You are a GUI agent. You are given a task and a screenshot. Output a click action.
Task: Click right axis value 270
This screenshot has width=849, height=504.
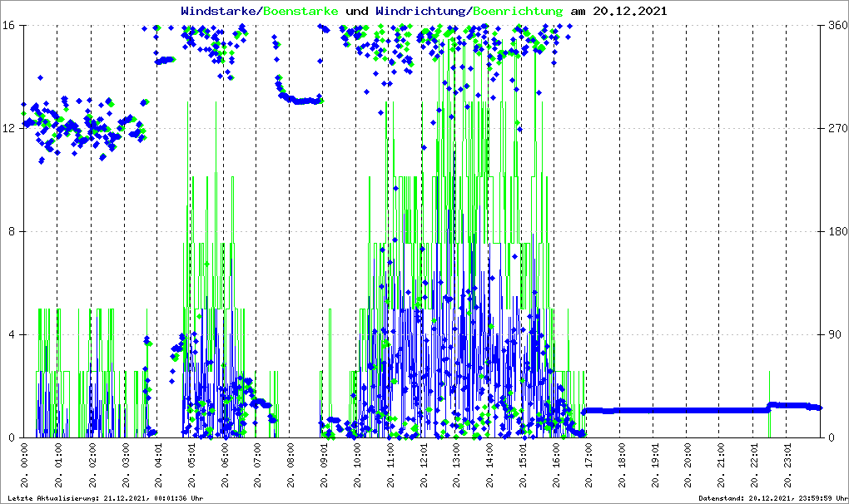point(838,129)
